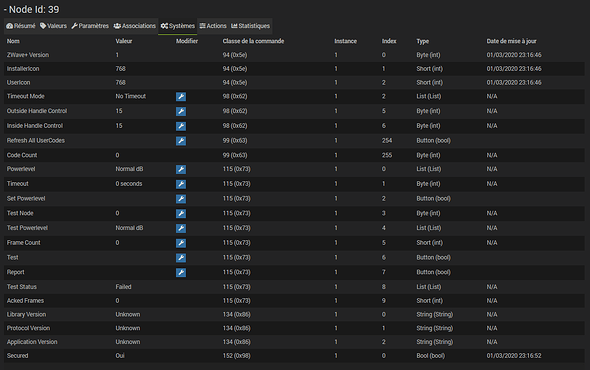The image size is (590, 370).
Task: Click the Secured row label
Action: [17, 356]
